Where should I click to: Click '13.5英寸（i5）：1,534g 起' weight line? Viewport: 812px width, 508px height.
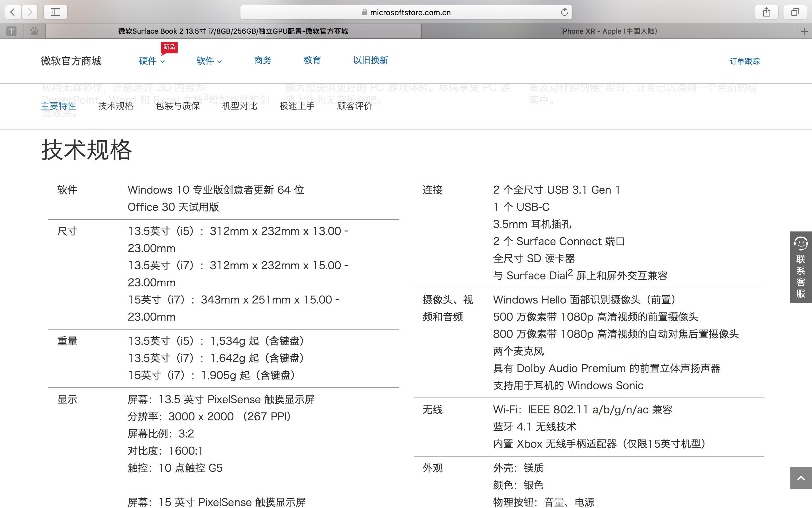pos(216,341)
